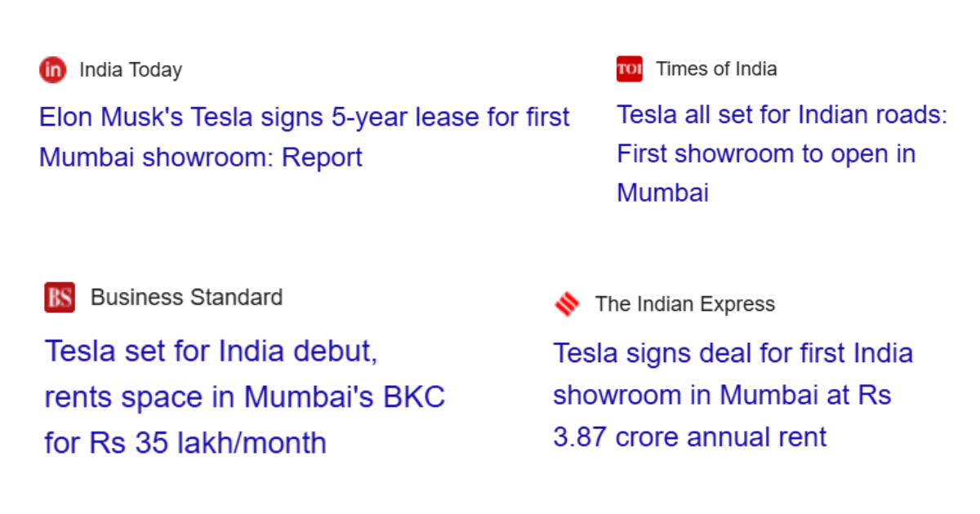Click 'for Rs 35 lakh/month' text

(185, 443)
